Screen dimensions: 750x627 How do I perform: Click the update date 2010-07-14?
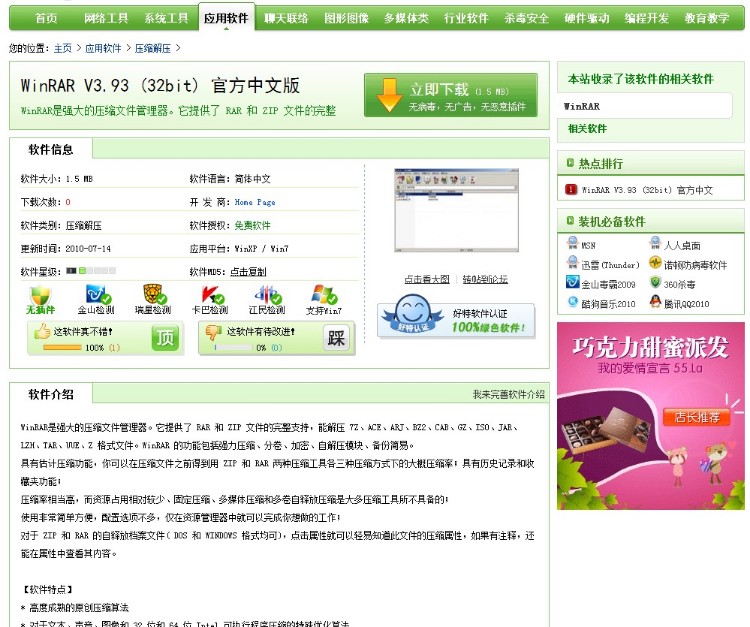[x=88, y=249]
